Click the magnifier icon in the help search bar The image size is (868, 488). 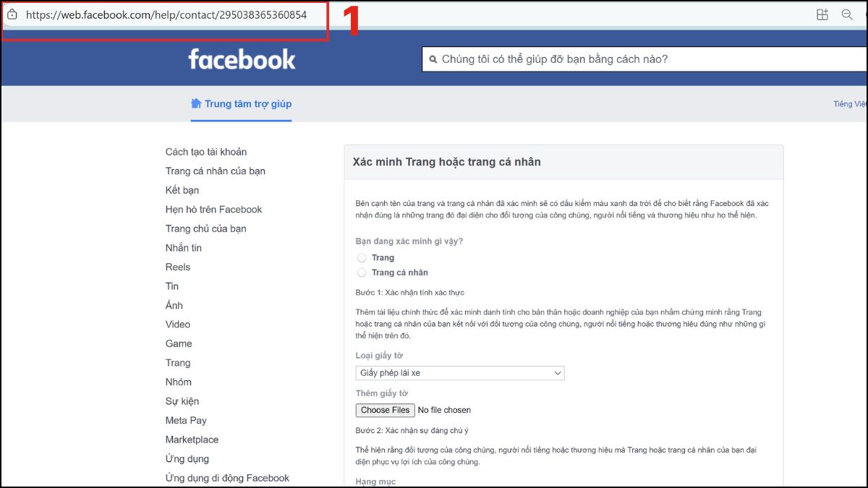433,59
